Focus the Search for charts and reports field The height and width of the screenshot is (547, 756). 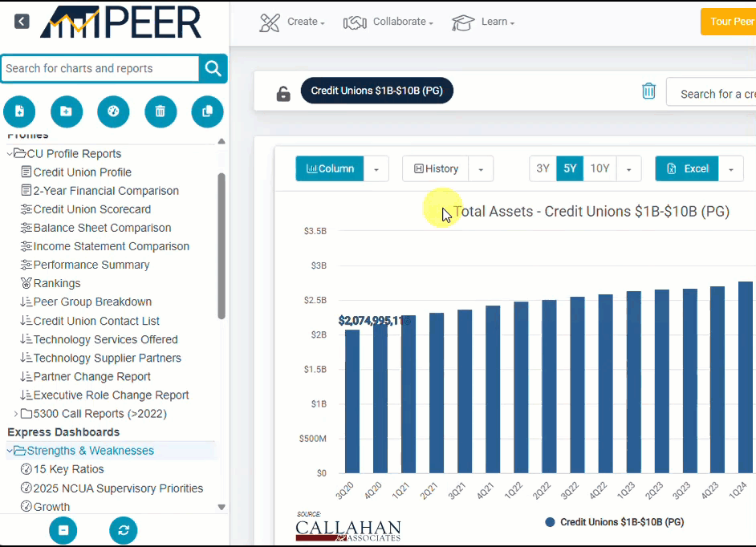point(100,68)
